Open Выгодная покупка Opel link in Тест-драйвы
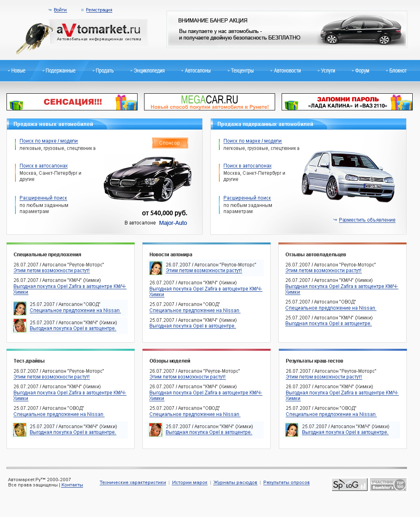Screen dimensions: 420x517 tap(73, 432)
